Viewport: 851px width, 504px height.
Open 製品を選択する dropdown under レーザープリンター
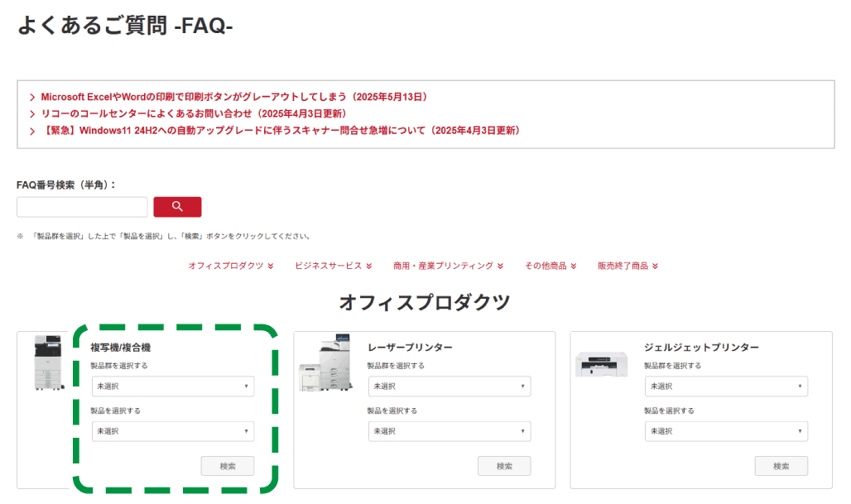[x=449, y=430]
